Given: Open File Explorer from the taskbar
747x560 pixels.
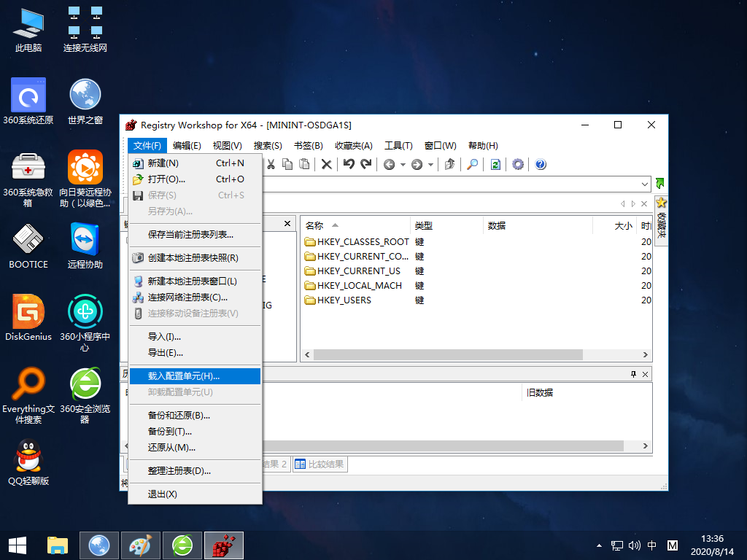Looking at the screenshot, I should [x=58, y=545].
